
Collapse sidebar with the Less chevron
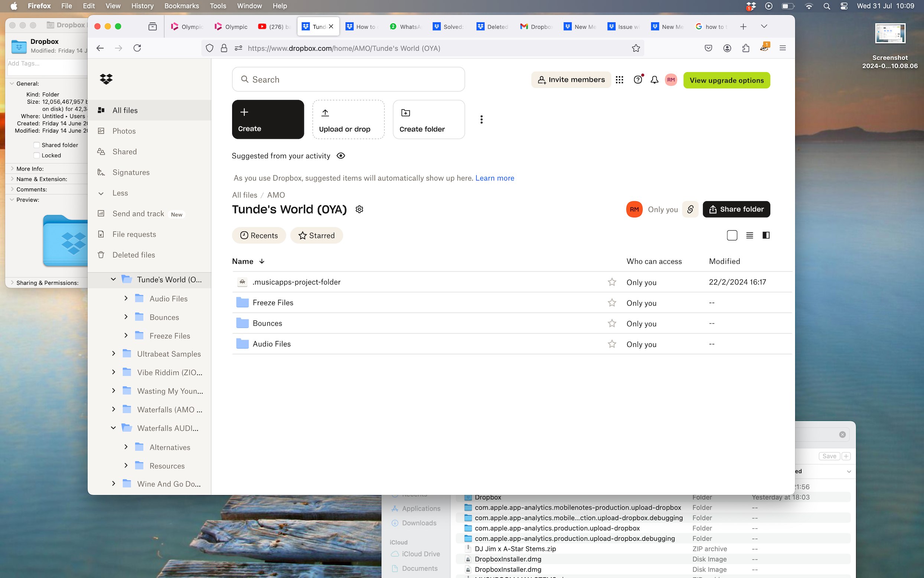101,194
